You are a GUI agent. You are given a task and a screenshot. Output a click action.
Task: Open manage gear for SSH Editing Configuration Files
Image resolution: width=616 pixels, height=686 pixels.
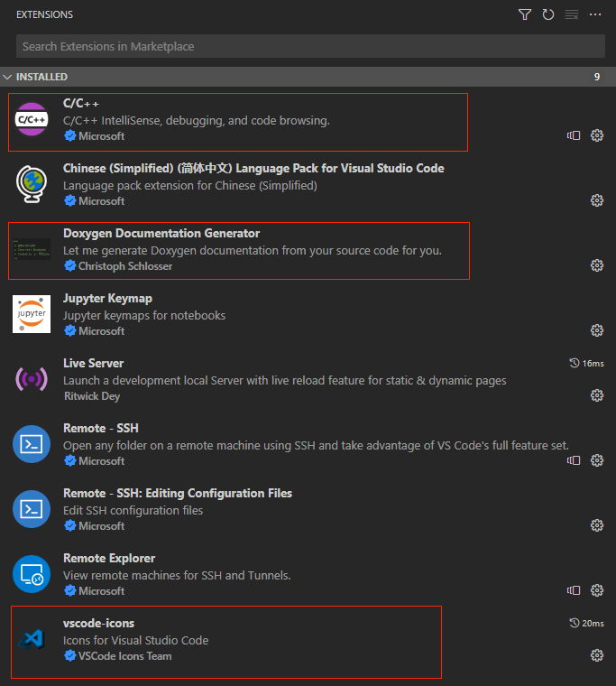pos(597,525)
